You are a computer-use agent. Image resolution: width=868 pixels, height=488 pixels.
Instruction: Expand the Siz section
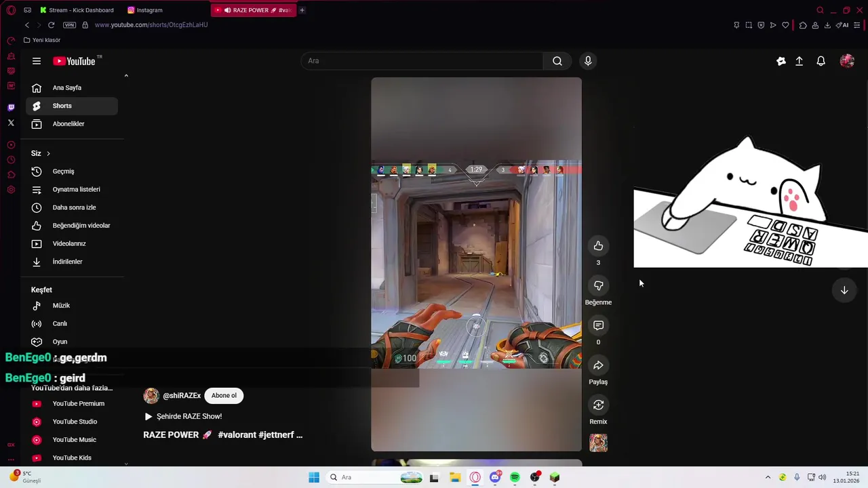coord(41,153)
